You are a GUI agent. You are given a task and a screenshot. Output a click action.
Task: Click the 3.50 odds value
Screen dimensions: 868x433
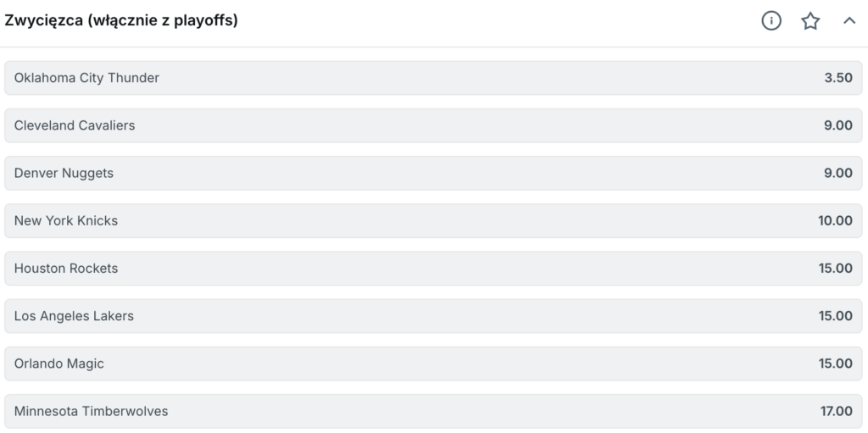tap(837, 78)
